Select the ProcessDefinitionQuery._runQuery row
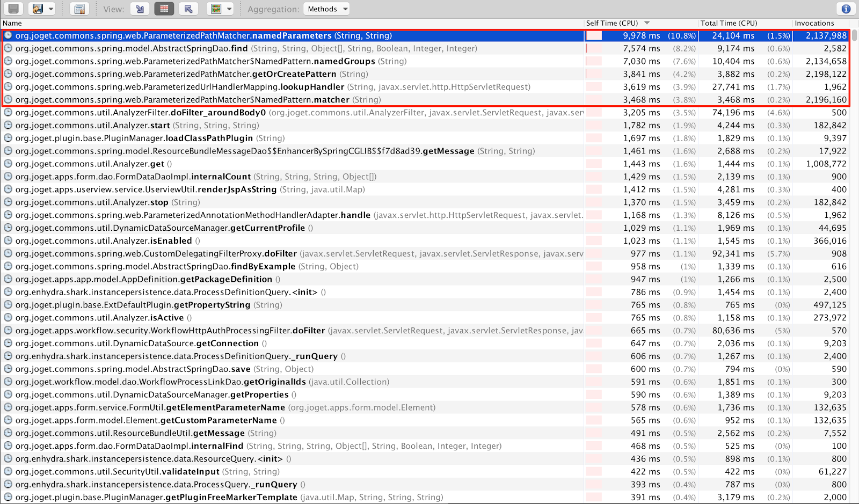 (x=425, y=356)
